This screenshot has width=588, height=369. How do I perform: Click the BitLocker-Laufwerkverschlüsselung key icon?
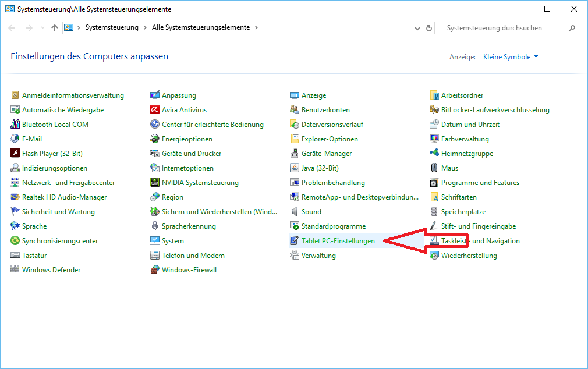click(x=434, y=109)
